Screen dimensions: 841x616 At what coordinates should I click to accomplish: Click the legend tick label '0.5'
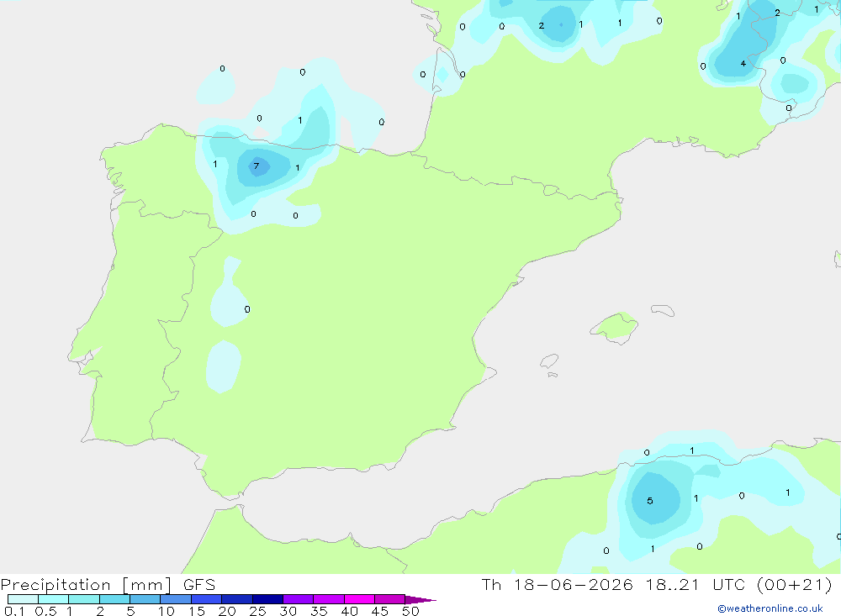tap(45, 611)
